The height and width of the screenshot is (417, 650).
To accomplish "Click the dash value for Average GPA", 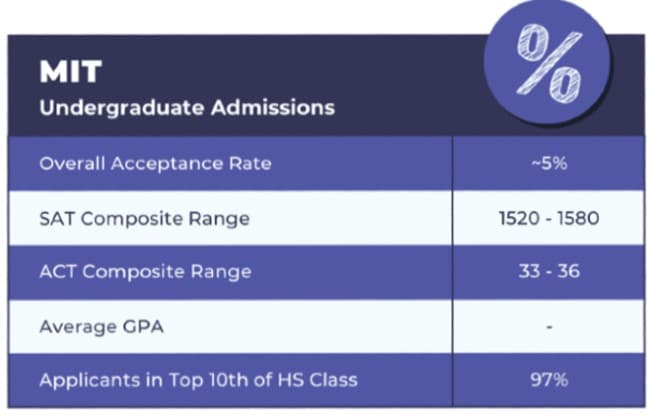I will (x=549, y=327).
